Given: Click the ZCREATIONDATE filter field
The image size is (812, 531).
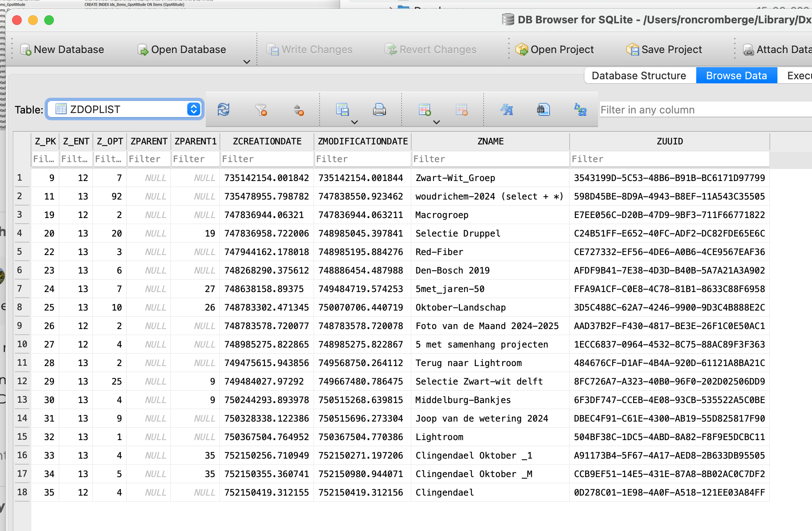Looking at the screenshot, I should click(267, 159).
